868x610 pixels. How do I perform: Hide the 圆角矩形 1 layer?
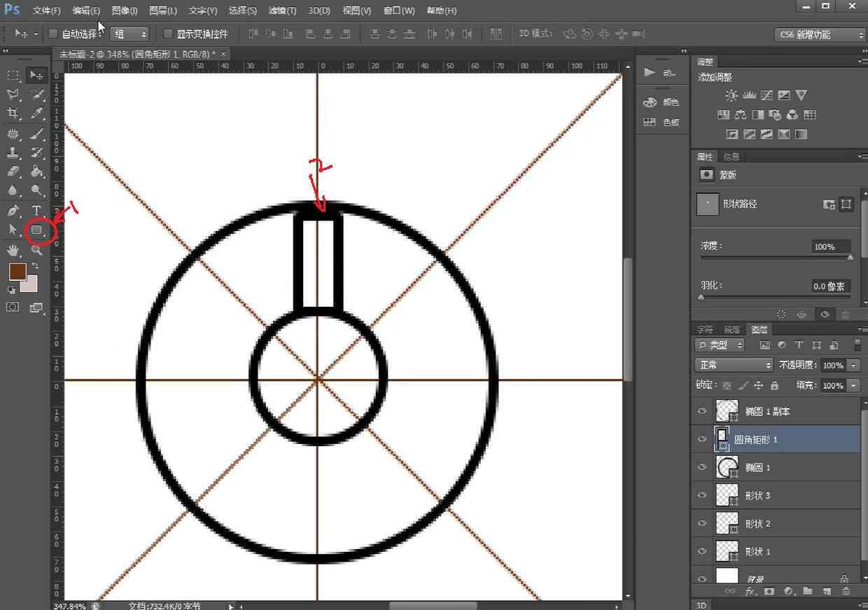point(702,439)
